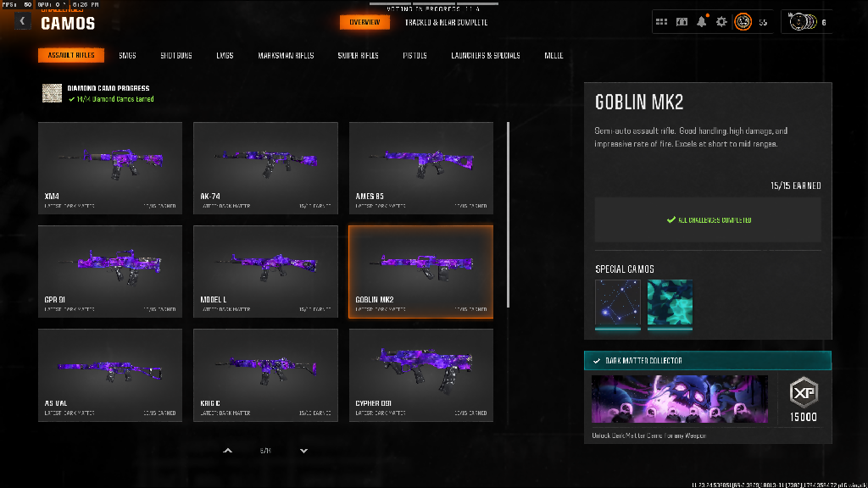This screenshot has height=488, width=868.
Task: Open the grid menu icon
Action: [x=661, y=22]
